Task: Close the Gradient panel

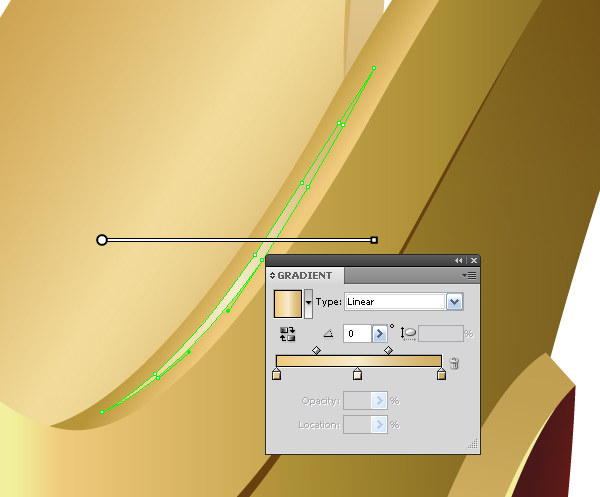Action: click(474, 261)
